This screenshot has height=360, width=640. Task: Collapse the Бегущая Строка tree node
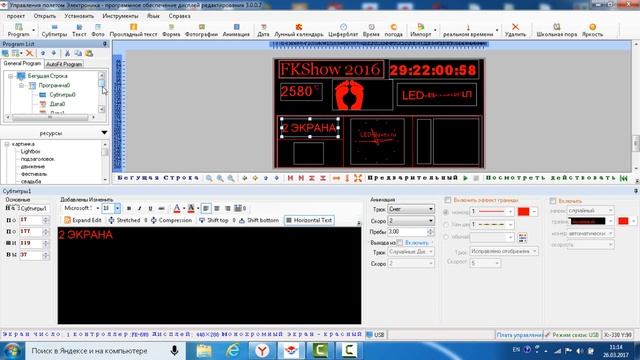[11, 76]
